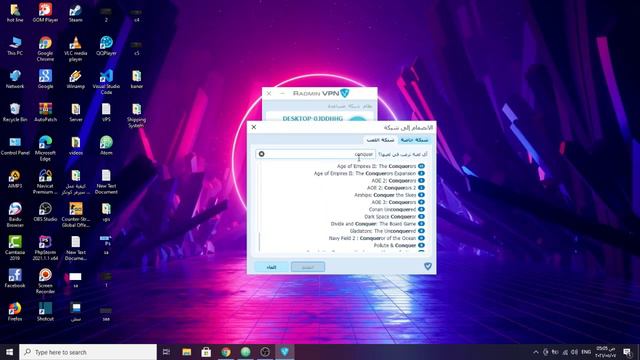Open Shotcut desktop shortcut
Viewport: 640px width, 360px height.
[x=45, y=311]
